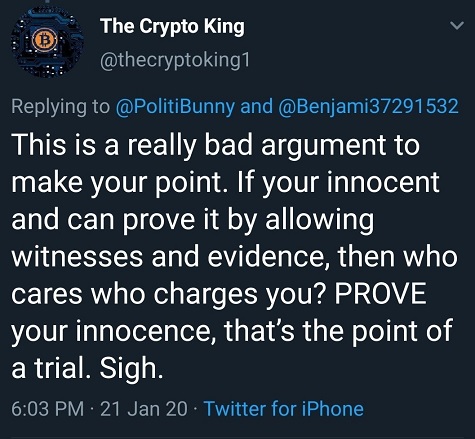Click the Bitcoin logo in avatar
Image resolution: width=475 pixels, height=439 pixels.
43,40
